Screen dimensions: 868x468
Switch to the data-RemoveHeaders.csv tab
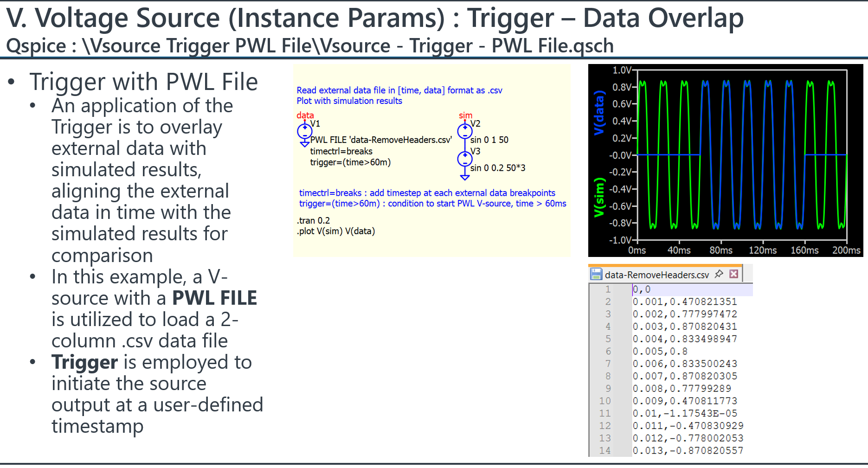[x=656, y=275]
